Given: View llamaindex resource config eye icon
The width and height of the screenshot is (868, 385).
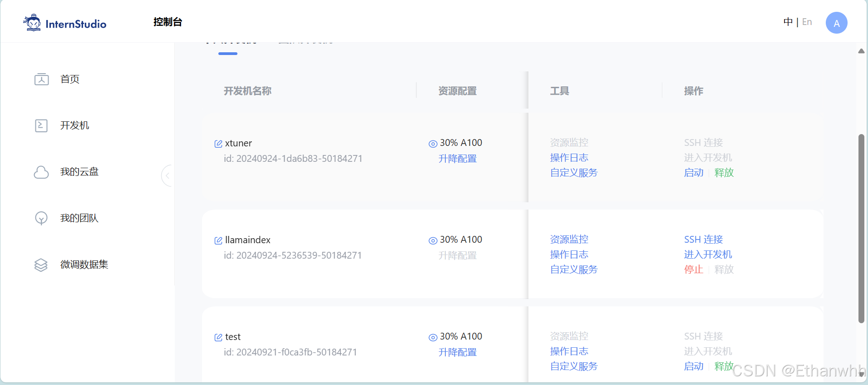Looking at the screenshot, I should click(433, 240).
